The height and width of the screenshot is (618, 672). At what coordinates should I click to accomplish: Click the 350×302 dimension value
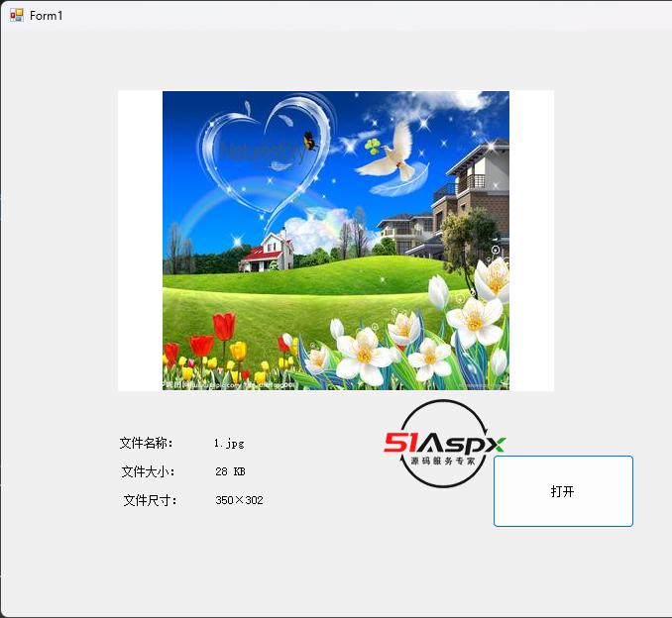(239, 500)
